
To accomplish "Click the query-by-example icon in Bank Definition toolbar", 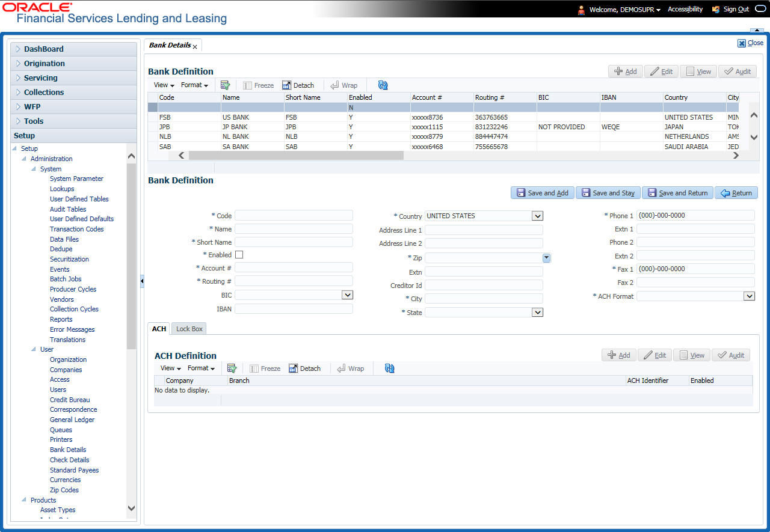I will (x=225, y=85).
